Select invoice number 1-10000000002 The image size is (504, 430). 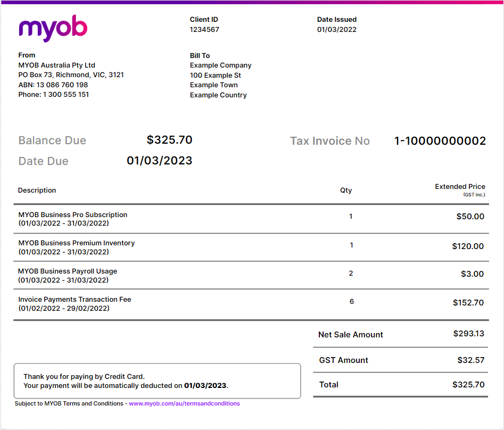click(x=440, y=141)
